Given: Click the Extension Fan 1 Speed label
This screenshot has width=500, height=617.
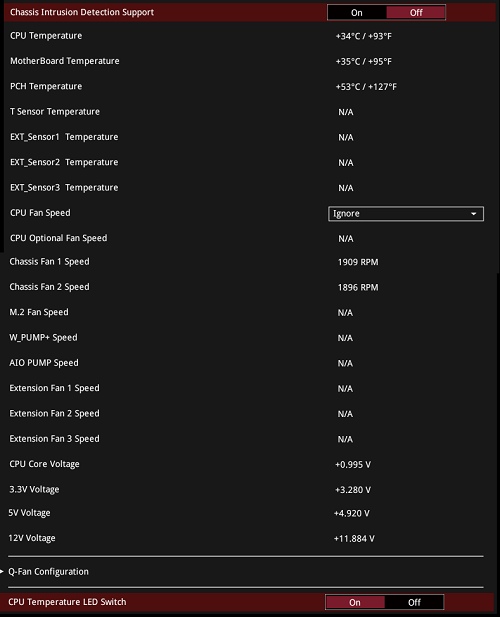Looking at the screenshot, I should tap(54, 388).
